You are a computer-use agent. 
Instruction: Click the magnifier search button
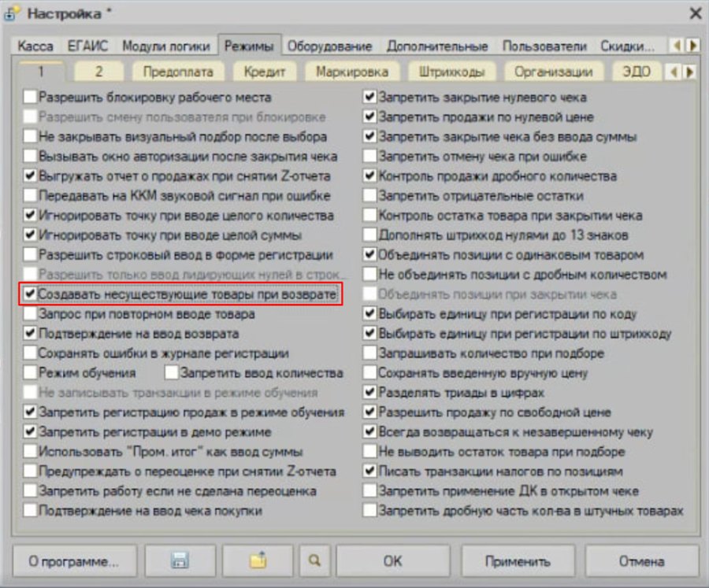[314, 561]
